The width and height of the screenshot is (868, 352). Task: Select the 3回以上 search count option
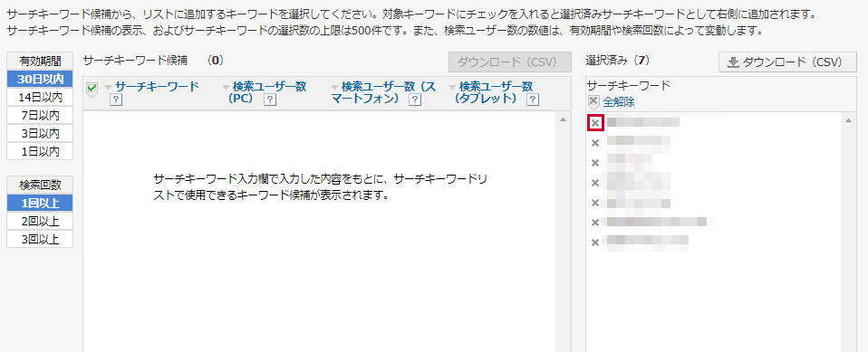pyautogui.click(x=40, y=239)
